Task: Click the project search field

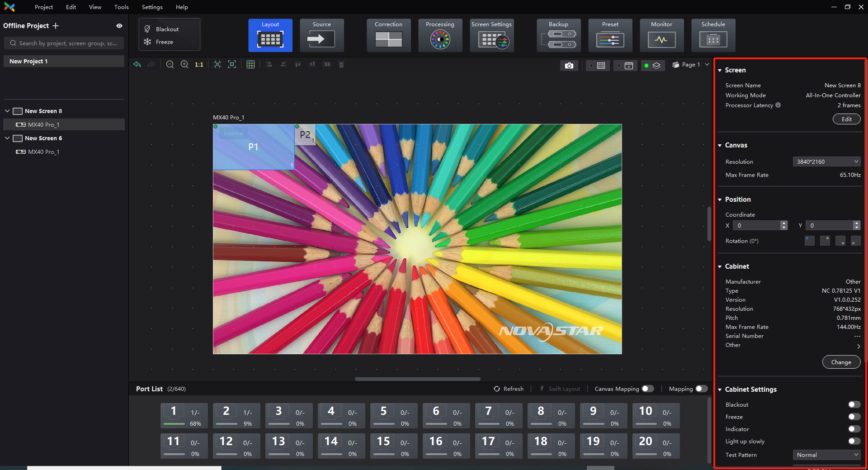Action: coord(64,43)
